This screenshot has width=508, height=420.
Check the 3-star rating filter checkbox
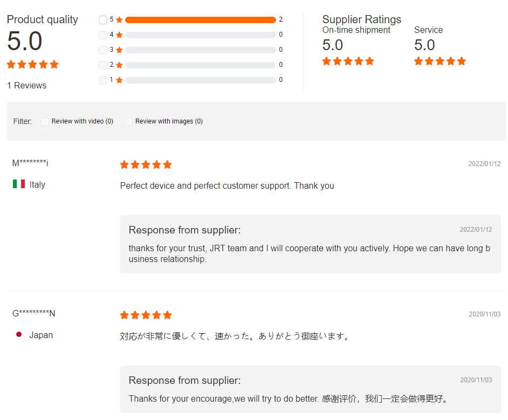coord(103,50)
